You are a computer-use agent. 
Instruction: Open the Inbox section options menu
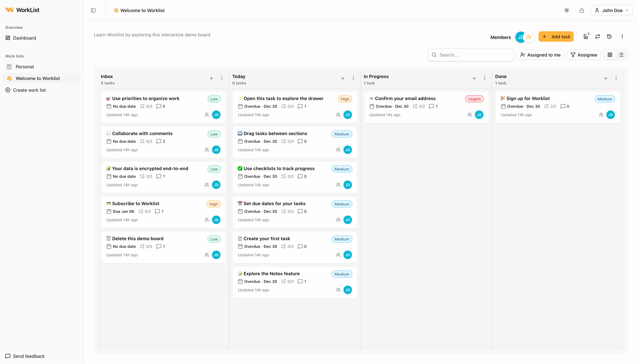click(222, 78)
